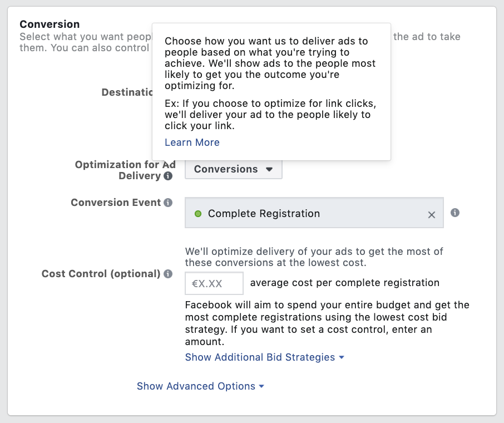
Task: Click the Cost Control (optional) label
Action: [101, 274]
